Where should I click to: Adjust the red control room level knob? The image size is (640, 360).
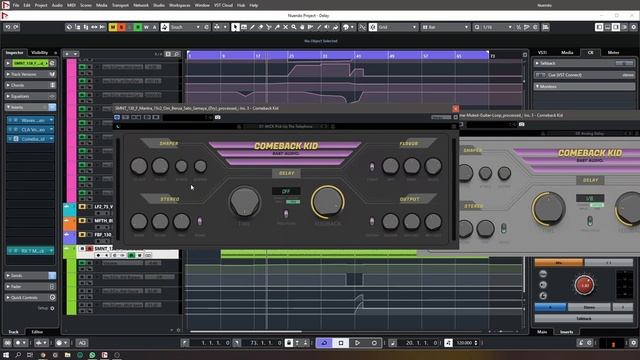point(584,285)
